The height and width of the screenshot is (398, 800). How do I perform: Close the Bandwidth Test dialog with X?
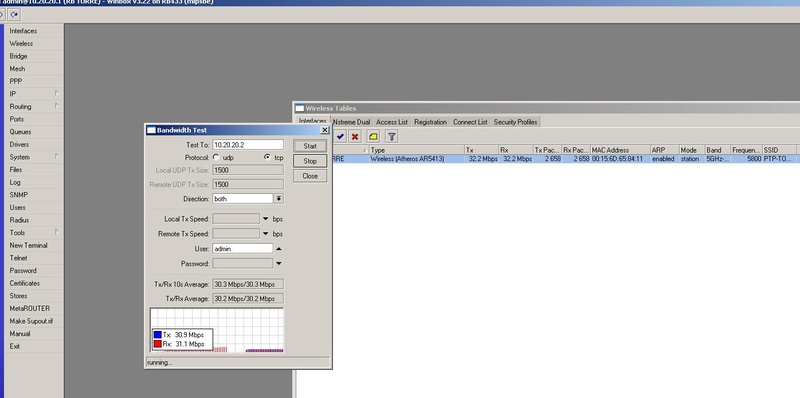[324, 130]
